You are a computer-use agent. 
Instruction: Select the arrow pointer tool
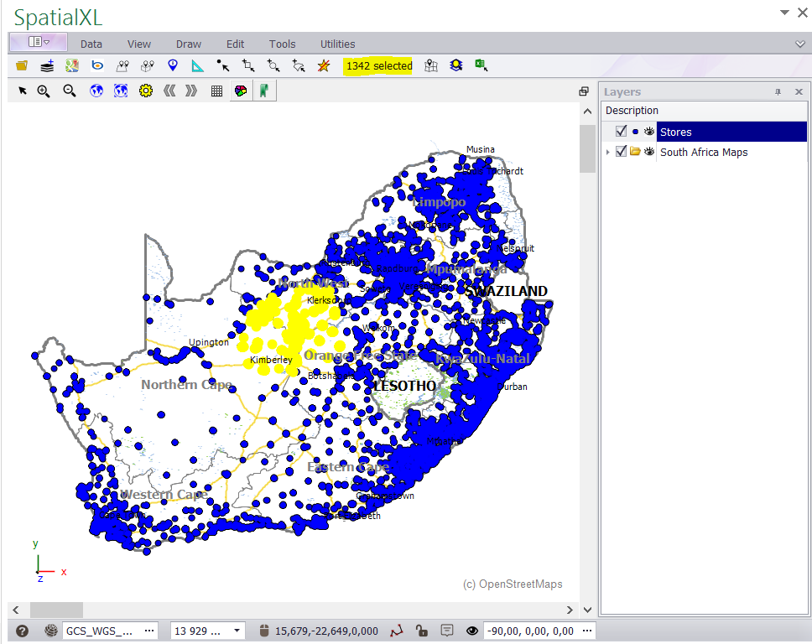[23, 91]
